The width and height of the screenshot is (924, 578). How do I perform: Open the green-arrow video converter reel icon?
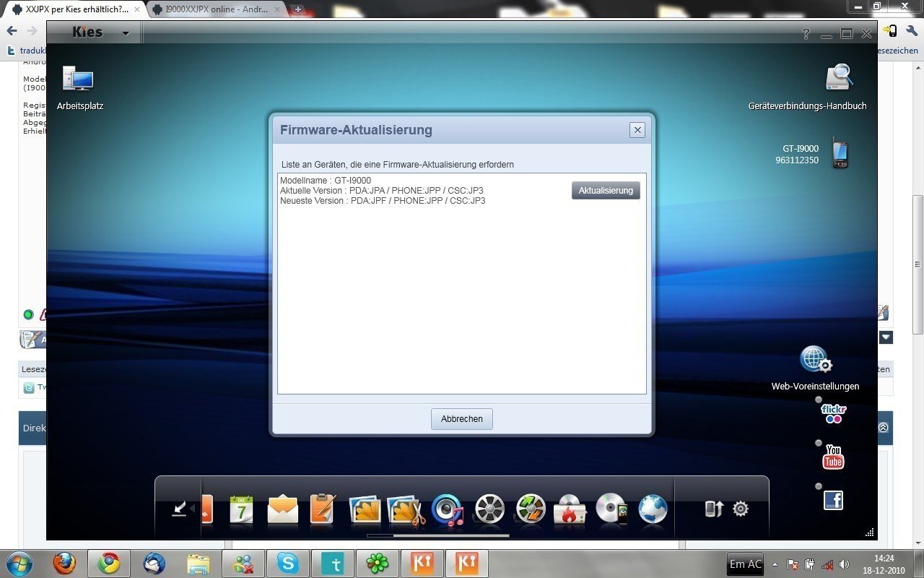pyautogui.click(x=531, y=509)
